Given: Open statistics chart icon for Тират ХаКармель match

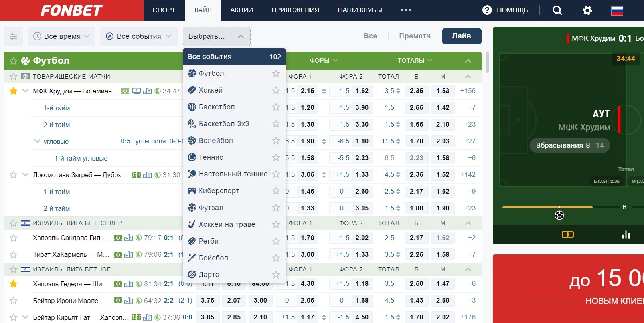Looking at the screenshot, I should click(128, 254).
